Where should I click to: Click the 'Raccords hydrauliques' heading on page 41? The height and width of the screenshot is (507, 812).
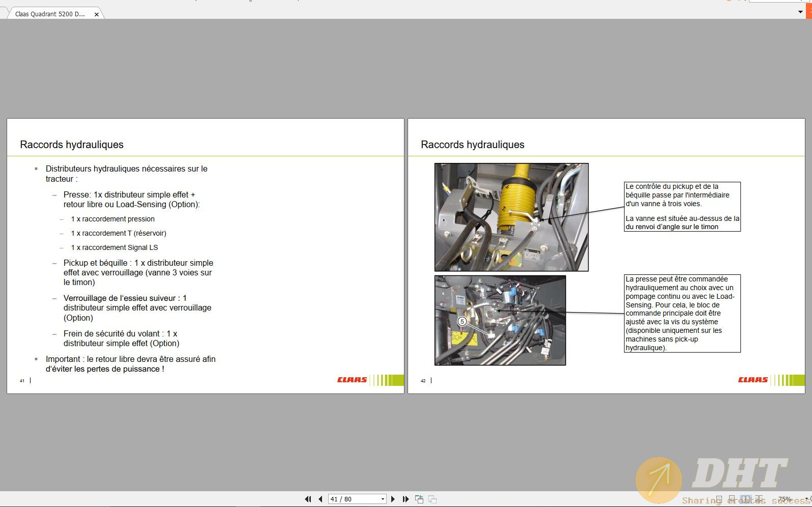(x=72, y=145)
